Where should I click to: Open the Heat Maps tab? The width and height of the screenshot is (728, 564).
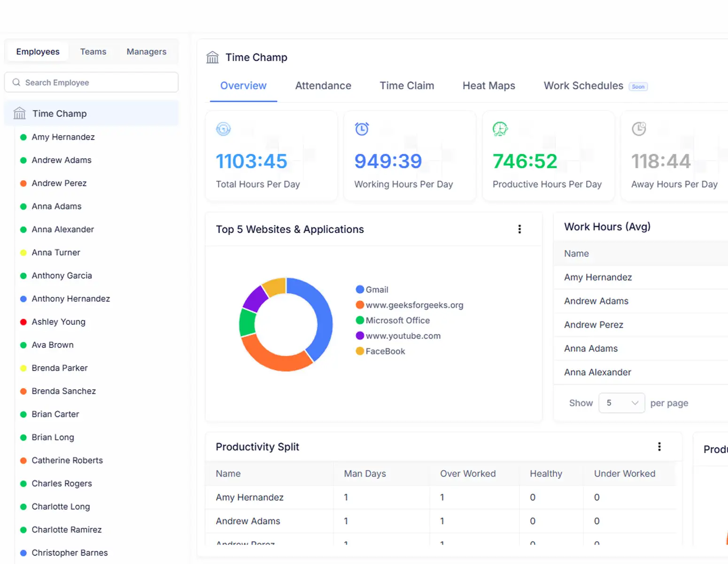(488, 86)
